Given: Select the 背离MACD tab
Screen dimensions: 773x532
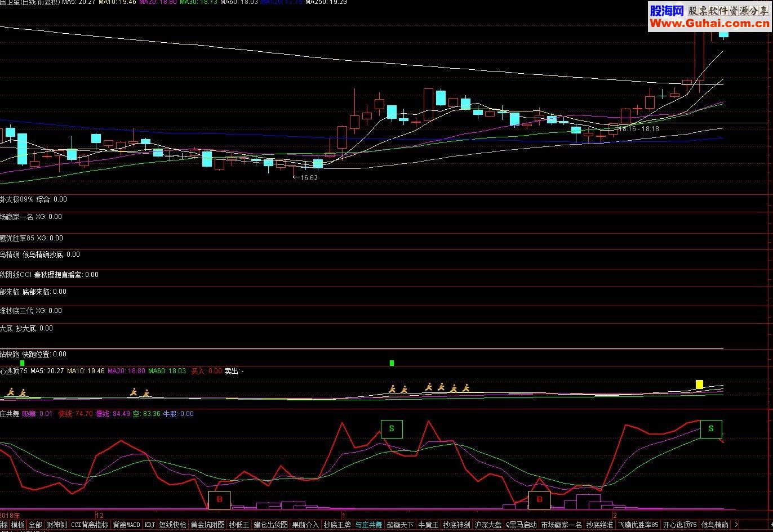Looking at the screenshot, I should click(126, 525).
